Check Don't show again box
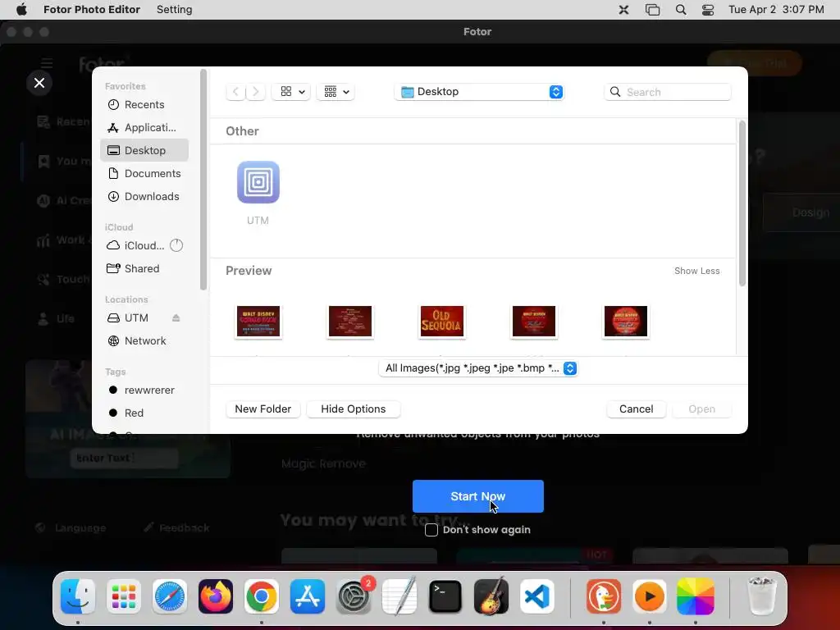Image resolution: width=840 pixels, height=630 pixels. (x=431, y=530)
